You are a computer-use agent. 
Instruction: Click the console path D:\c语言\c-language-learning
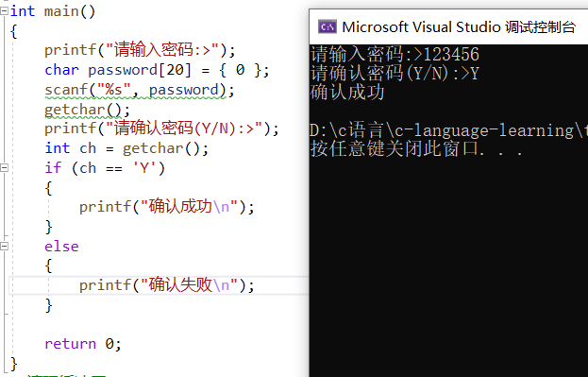[449, 130]
